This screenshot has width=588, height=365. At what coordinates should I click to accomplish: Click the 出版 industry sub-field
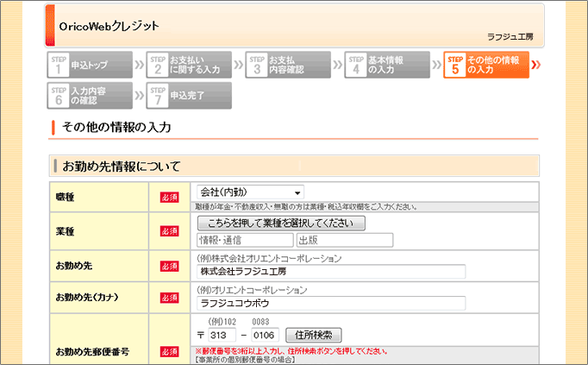(x=343, y=240)
